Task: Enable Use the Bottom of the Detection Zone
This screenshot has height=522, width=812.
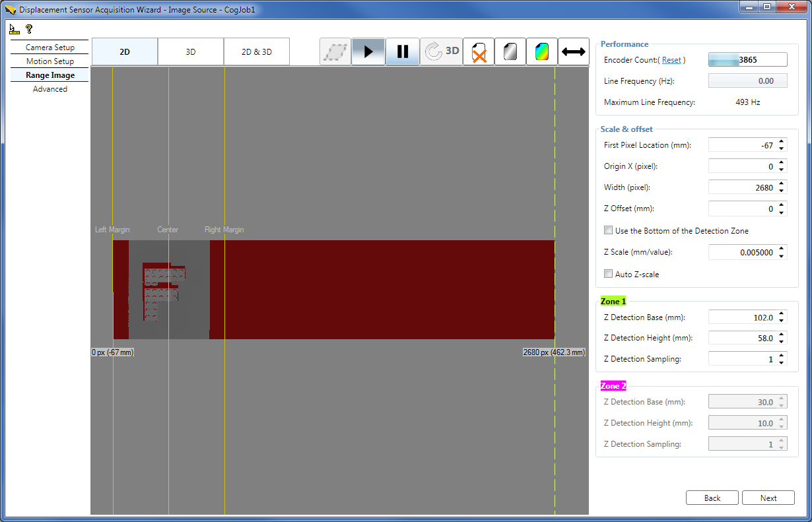Action: coord(608,230)
